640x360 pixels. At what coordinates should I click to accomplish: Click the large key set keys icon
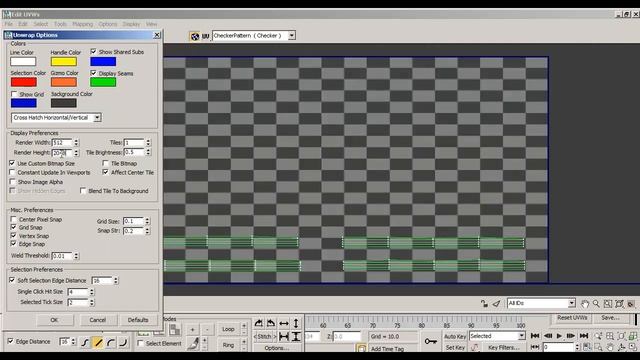(431, 341)
